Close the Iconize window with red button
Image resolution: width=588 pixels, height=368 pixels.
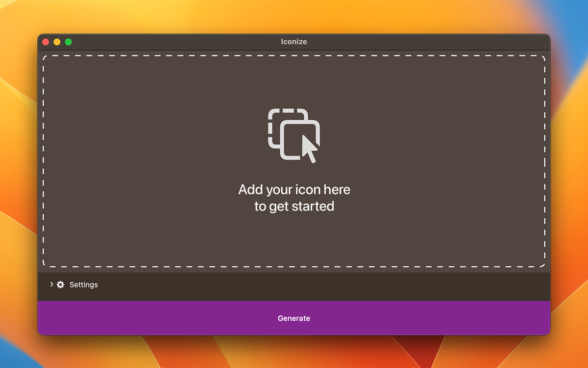(x=46, y=42)
